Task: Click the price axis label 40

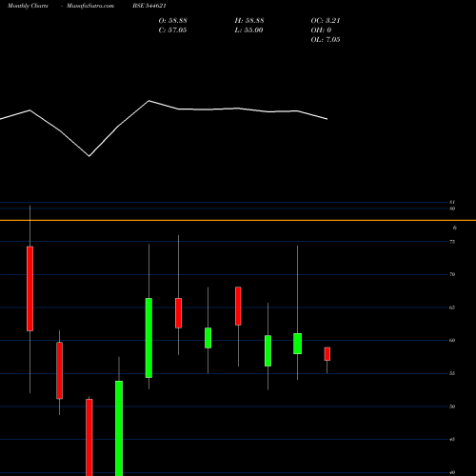Action: [x=452, y=472]
